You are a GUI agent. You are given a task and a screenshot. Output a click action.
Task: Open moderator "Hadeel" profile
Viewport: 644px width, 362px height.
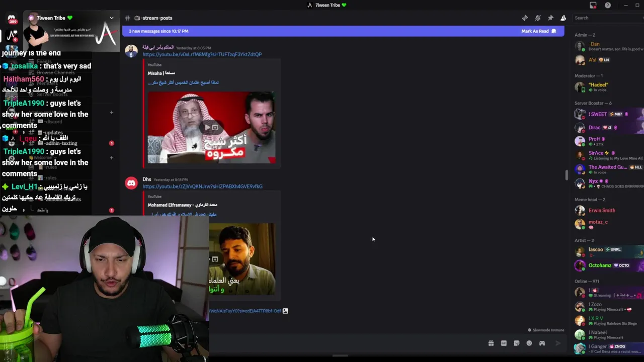pyautogui.click(x=609, y=87)
